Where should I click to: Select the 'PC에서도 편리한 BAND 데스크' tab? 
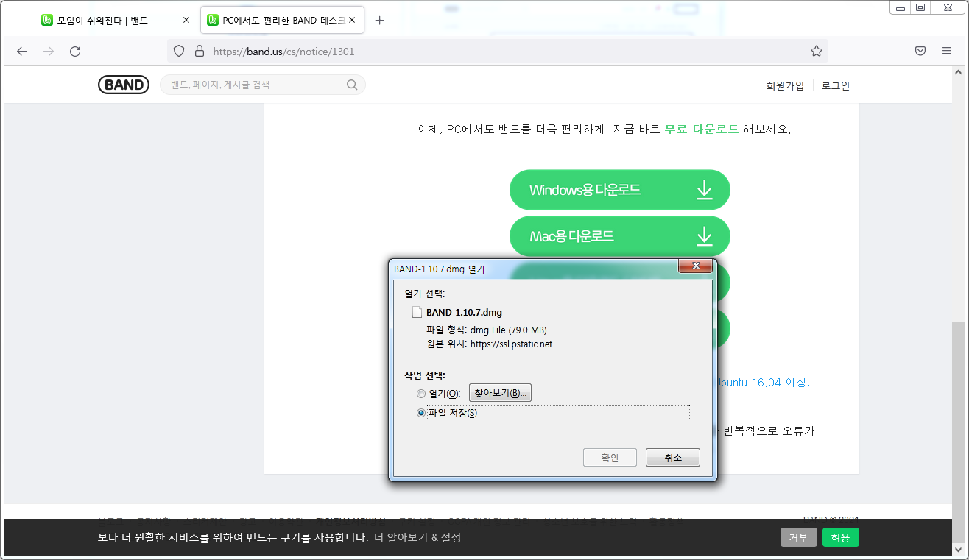283,21
